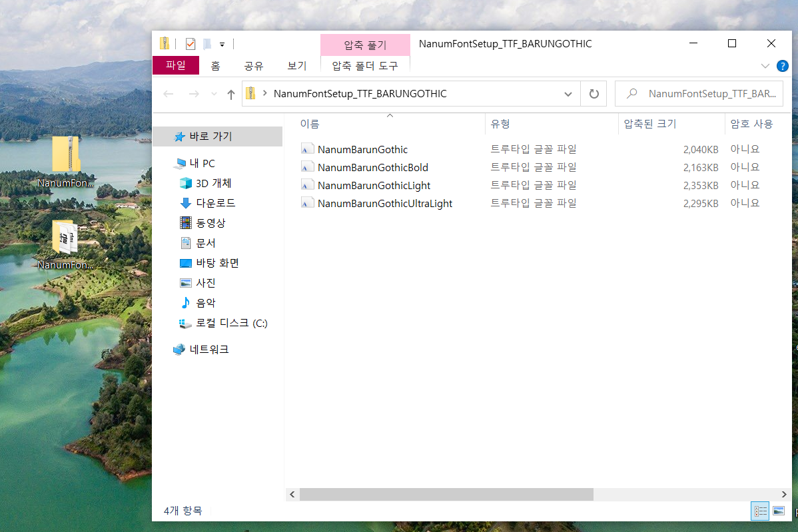Click the Properties checkmark quick access icon
Image resolution: width=798 pixels, height=532 pixels.
[x=191, y=44]
